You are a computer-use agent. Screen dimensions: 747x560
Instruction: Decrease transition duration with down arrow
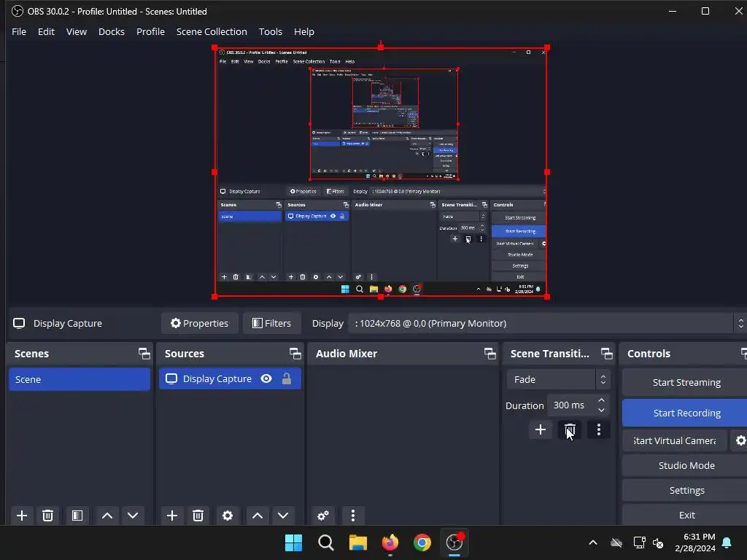tap(601, 410)
